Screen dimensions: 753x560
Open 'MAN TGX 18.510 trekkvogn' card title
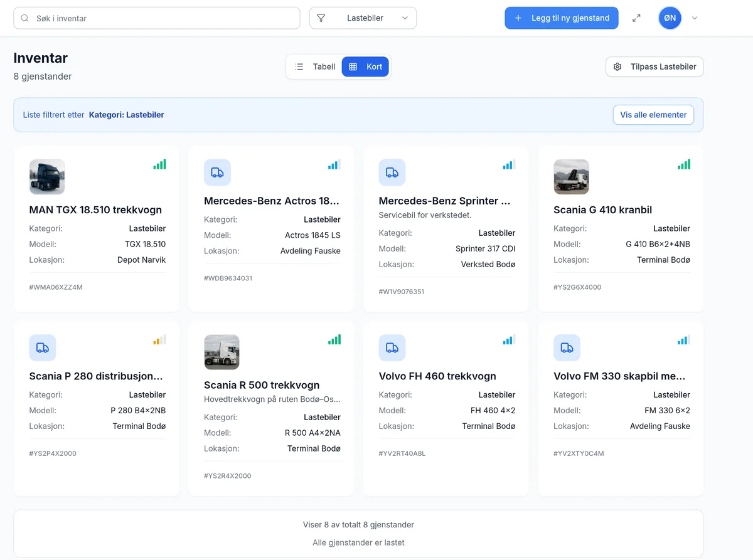click(x=95, y=210)
